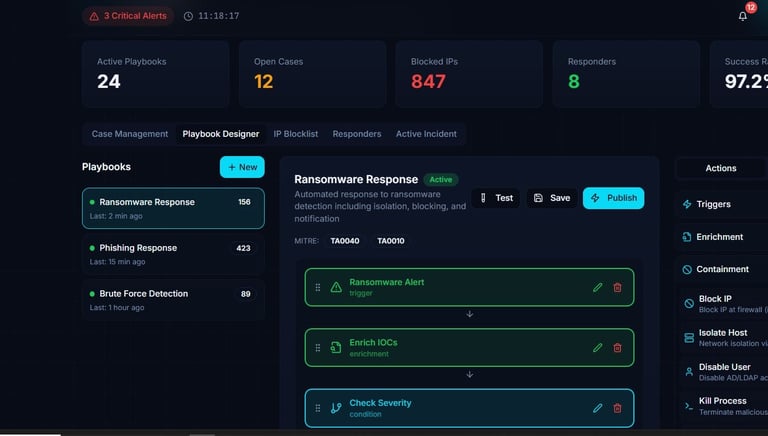The image size is (768, 436).
Task: Grab drag handle of Ransomware Alert step
Action: (x=318, y=288)
